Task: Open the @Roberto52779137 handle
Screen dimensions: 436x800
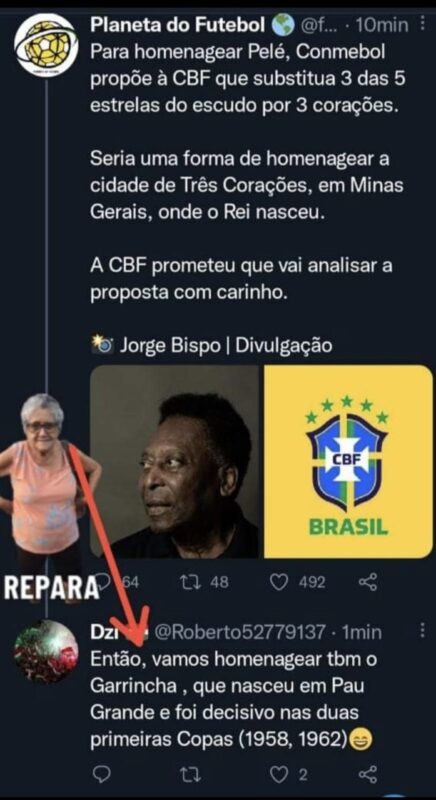Action: click(239, 633)
